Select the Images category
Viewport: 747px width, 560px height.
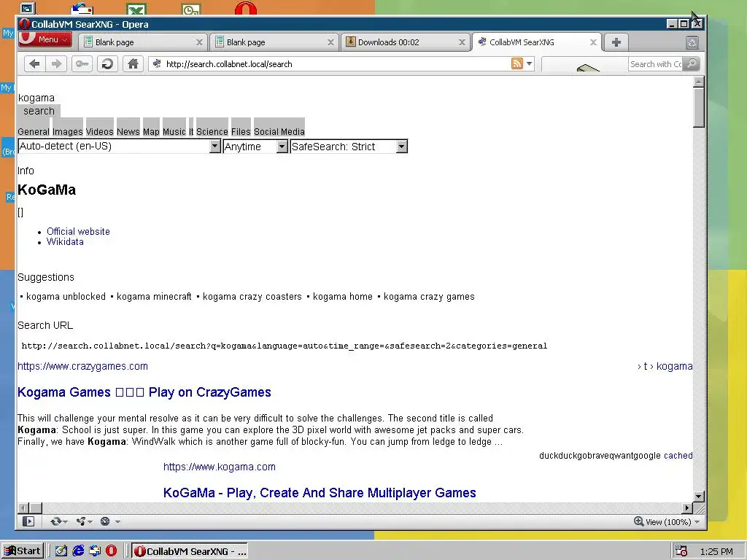click(x=68, y=131)
